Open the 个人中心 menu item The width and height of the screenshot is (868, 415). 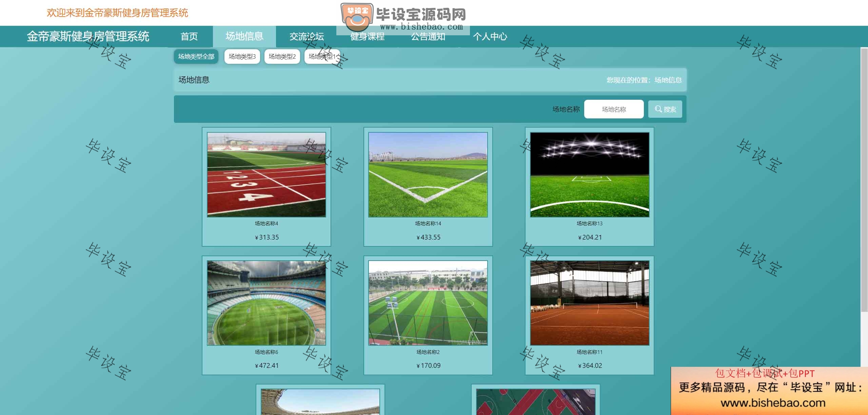(x=490, y=36)
